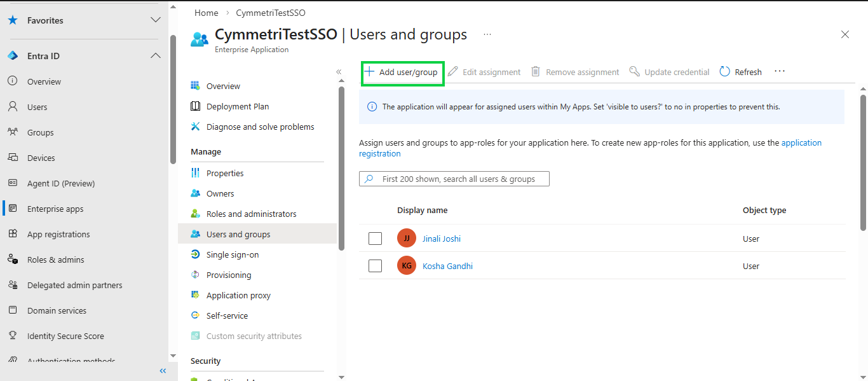Screen dimensions: 868x381
Task: Click the Self-service icon
Action: pyautogui.click(x=195, y=315)
